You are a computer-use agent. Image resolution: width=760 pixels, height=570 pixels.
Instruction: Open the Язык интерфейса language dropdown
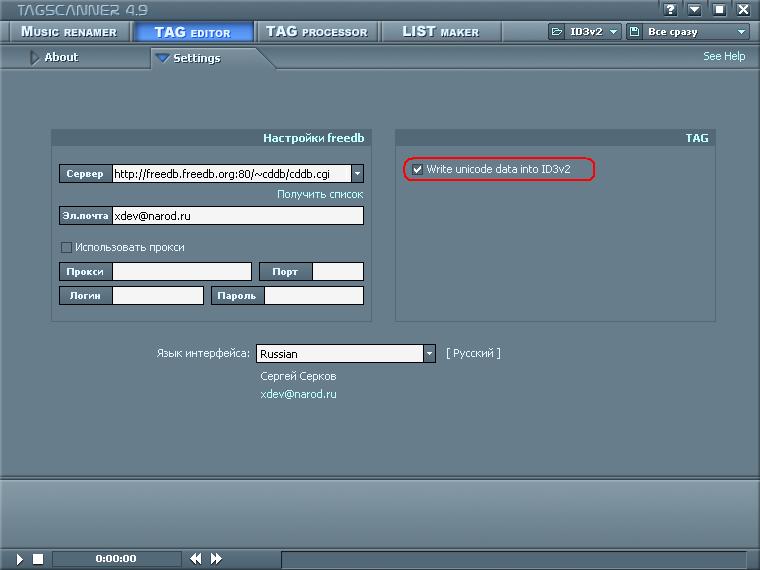pyautogui.click(x=429, y=353)
